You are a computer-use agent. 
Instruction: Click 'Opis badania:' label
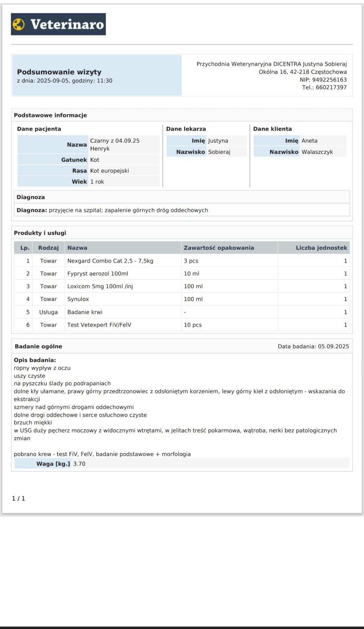tap(35, 360)
